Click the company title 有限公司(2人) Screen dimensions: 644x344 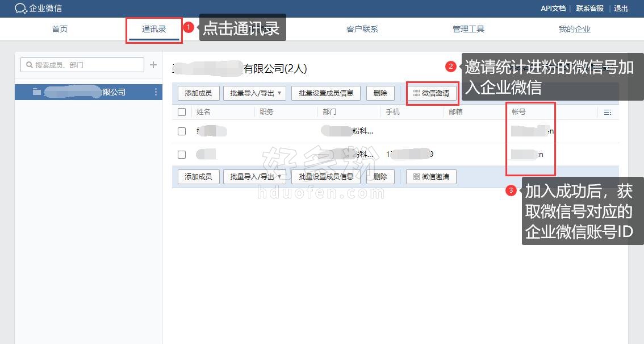point(275,69)
